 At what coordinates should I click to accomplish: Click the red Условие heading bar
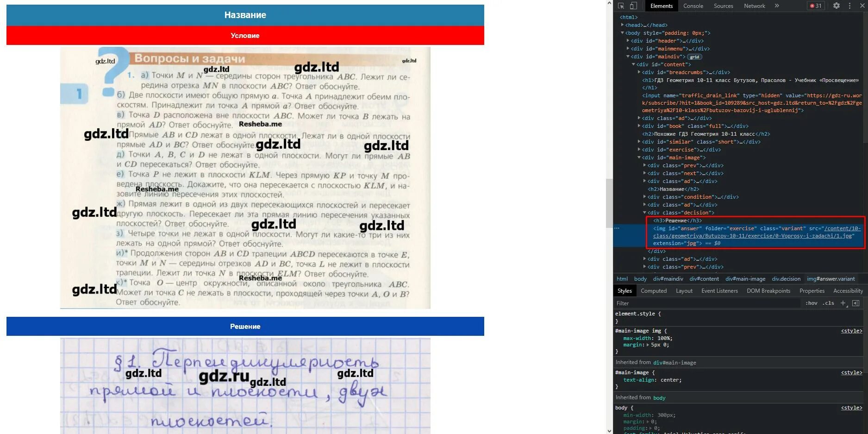coord(245,36)
